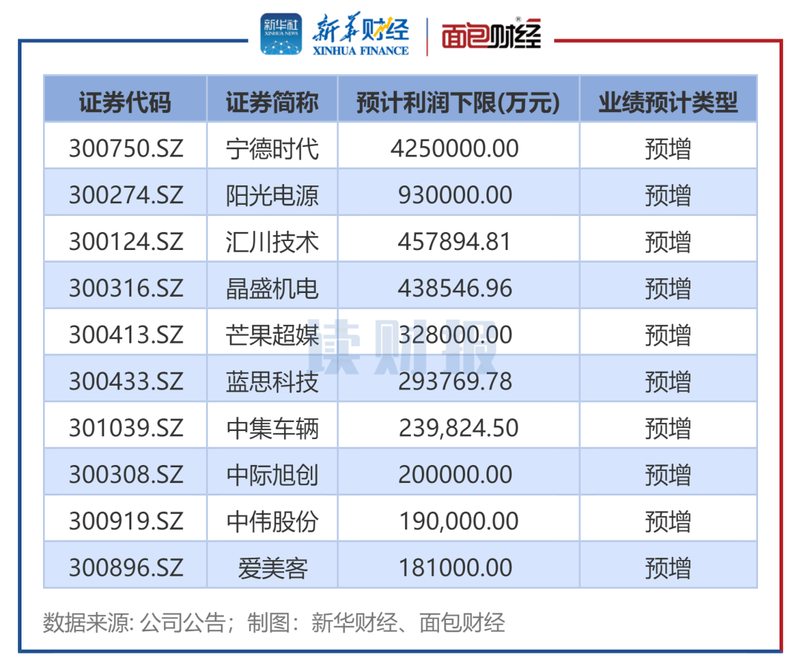Select stock code cell 300750.SZ
The width and height of the screenshot is (801, 672).
coord(125,149)
